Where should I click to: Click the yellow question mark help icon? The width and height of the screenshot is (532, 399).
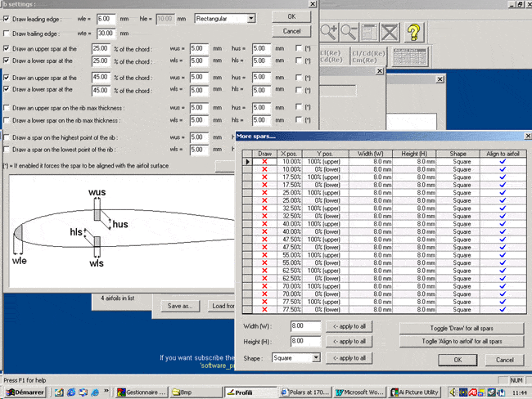pyautogui.click(x=414, y=33)
